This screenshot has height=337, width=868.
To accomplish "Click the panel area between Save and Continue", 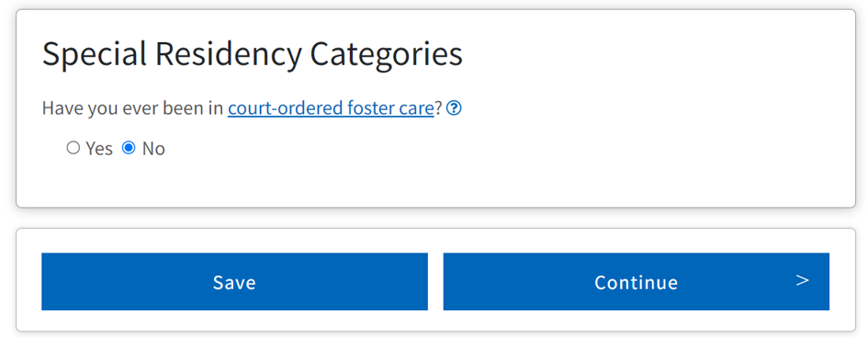I will click(x=435, y=282).
